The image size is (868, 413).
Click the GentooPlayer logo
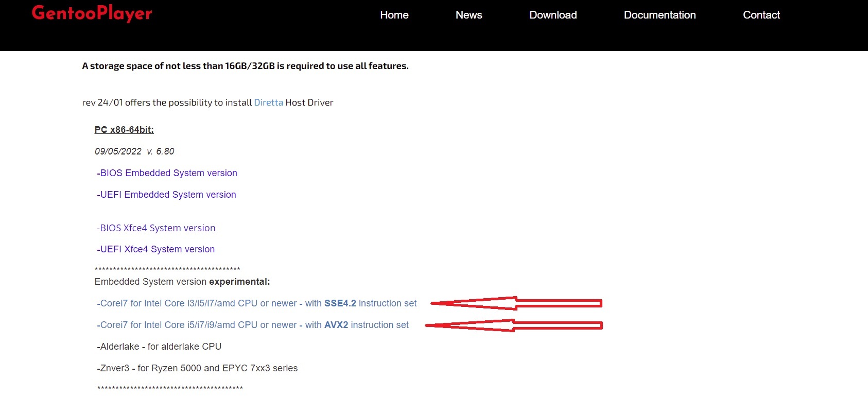tap(92, 13)
